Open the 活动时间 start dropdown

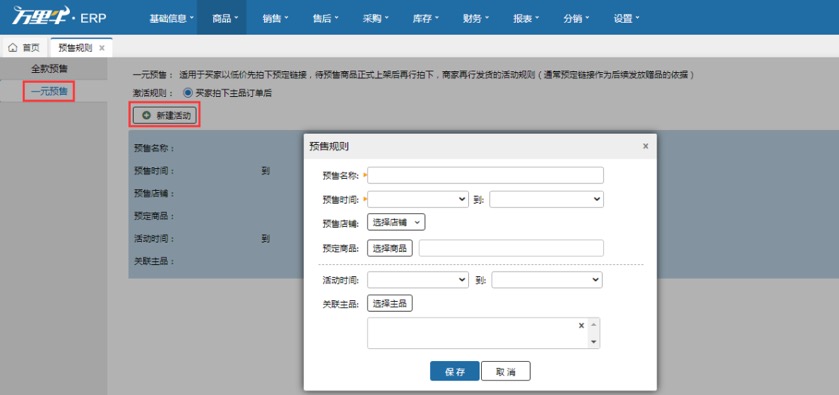[418, 280]
